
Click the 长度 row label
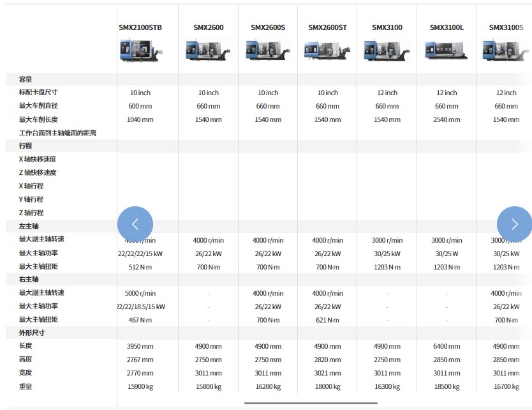coord(26,345)
